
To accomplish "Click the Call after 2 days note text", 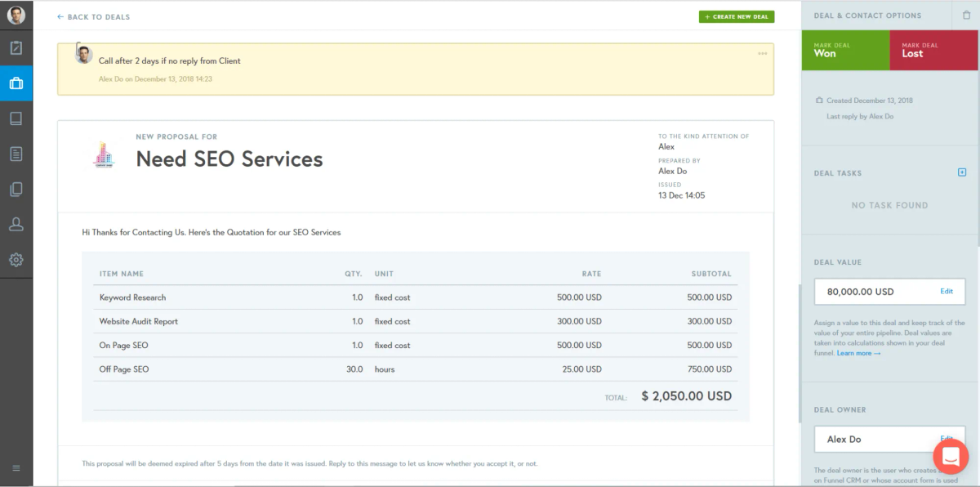I will [x=170, y=60].
